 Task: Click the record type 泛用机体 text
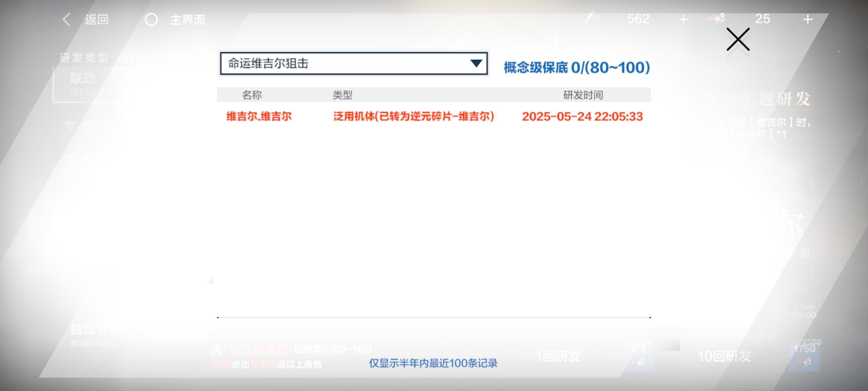point(414,116)
